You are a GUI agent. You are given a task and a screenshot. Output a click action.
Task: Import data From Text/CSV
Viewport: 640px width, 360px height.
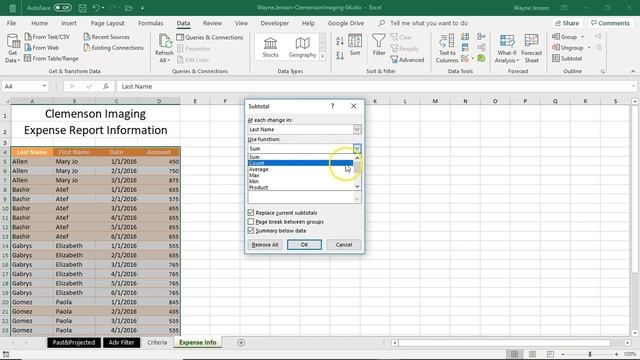coord(47,37)
